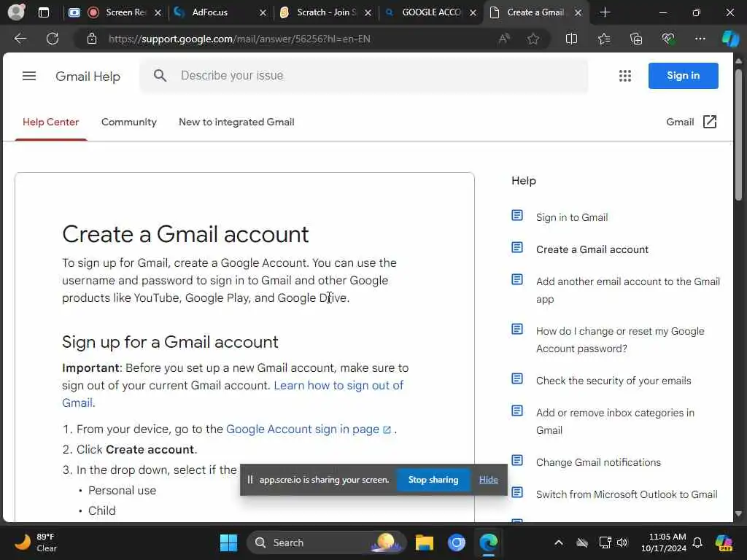Open change or reset Google password article

tap(620, 340)
